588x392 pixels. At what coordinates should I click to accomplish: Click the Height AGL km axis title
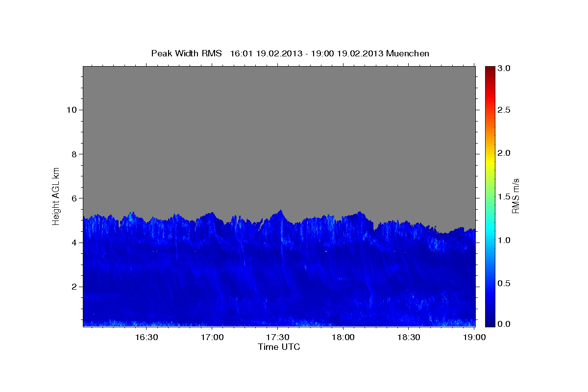(56, 195)
